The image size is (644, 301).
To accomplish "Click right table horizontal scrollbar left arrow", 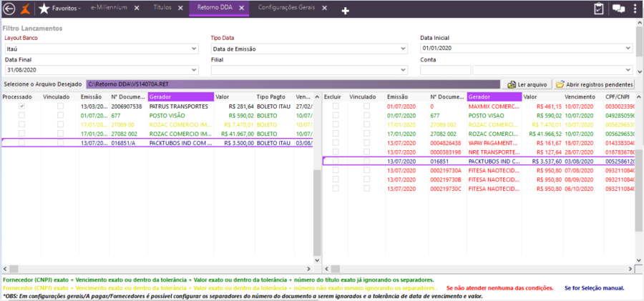I will 327,269.
